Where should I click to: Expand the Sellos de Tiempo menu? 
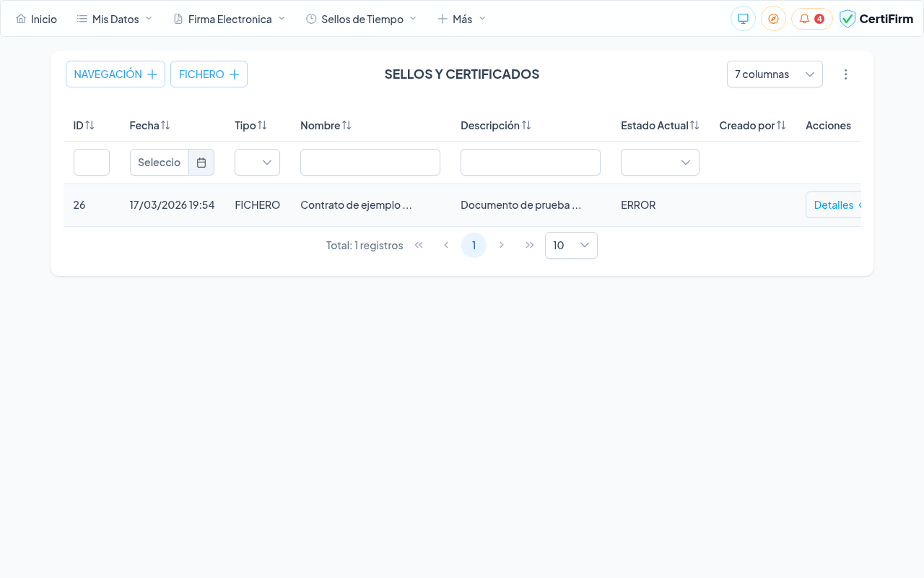[361, 19]
